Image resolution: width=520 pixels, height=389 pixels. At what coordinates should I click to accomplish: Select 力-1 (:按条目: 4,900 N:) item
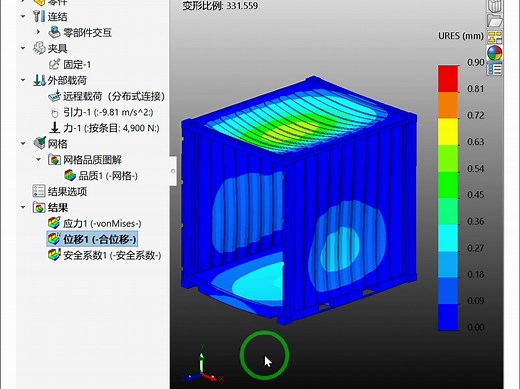tap(111, 128)
